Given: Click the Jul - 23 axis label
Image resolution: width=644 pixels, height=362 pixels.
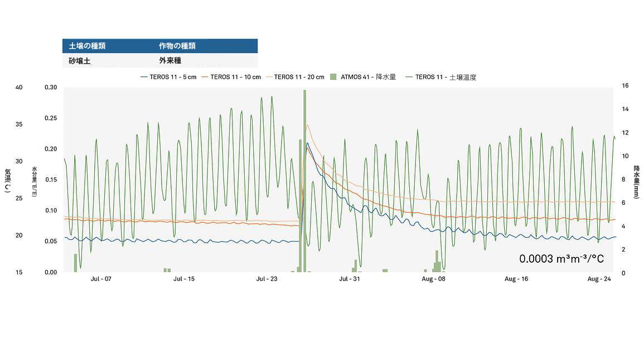Looking at the screenshot, I should coord(267,278).
